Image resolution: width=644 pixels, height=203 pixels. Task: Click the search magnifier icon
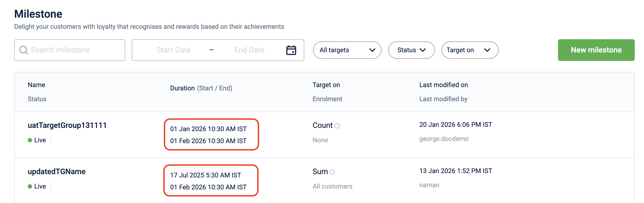[24, 50]
